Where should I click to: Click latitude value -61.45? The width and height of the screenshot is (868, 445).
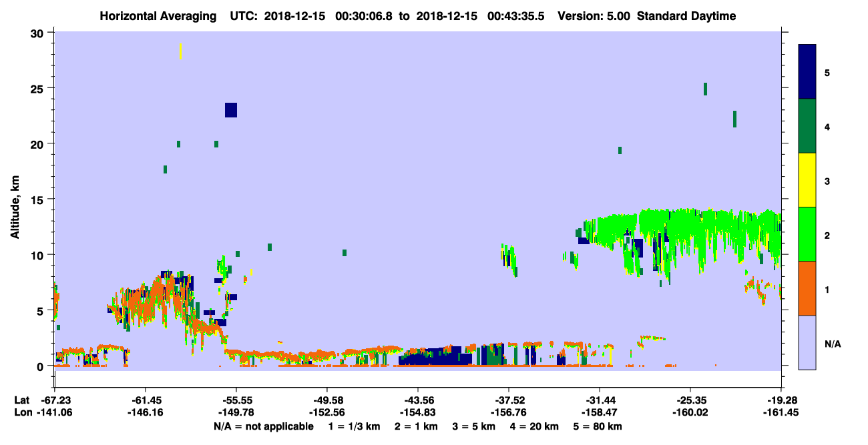coord(145,400)
